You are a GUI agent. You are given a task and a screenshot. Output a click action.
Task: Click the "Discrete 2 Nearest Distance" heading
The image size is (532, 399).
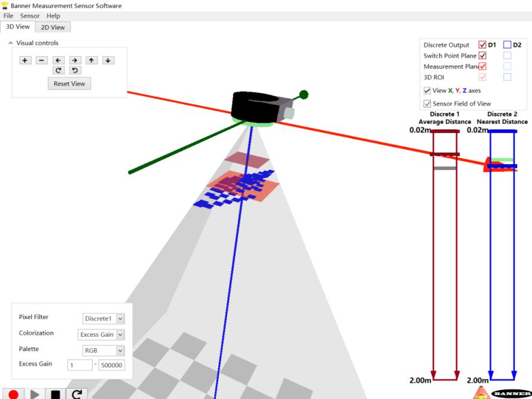pyautogui.click(x=503, y=118)
